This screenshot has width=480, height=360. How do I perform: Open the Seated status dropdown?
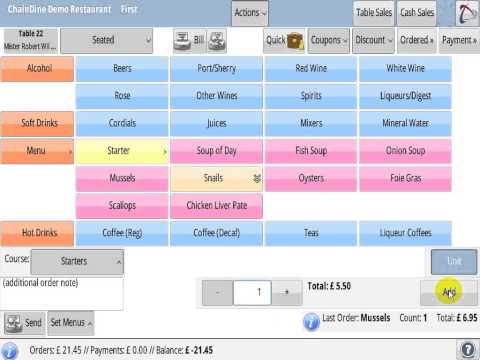point(107,41)
